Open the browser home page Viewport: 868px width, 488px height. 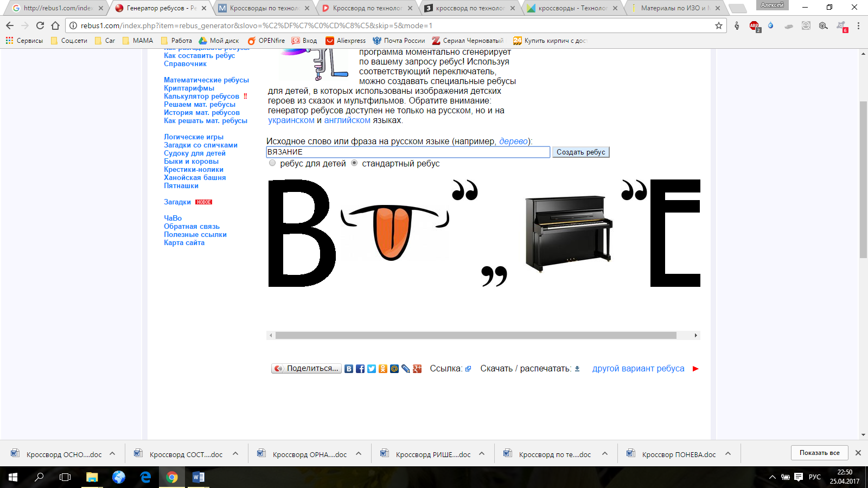pyautogui.click(x=55, y=25)
